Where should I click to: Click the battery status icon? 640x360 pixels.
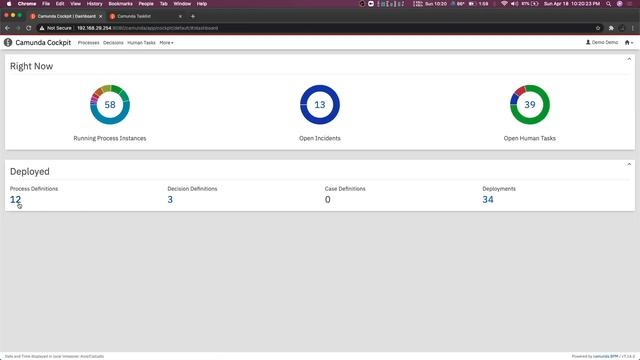pyautogui.click(x=535, y=4)
